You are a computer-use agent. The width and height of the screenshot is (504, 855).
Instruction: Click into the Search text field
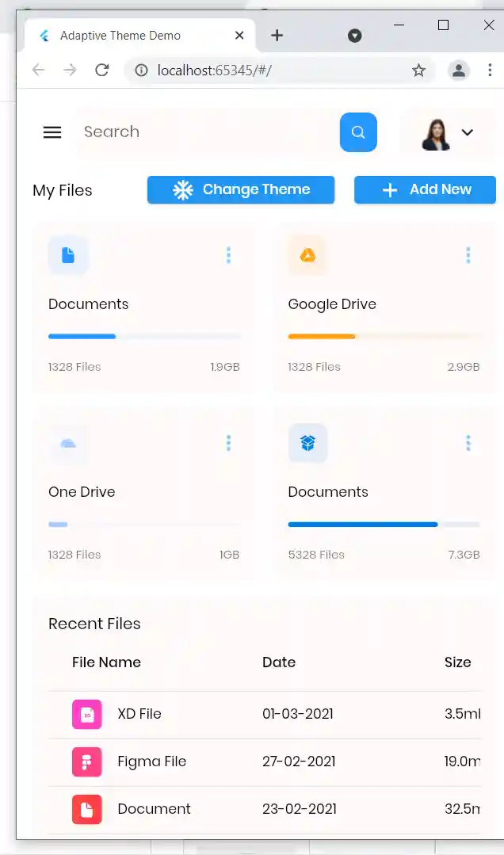pyautogui.click(x=206, y=132)
